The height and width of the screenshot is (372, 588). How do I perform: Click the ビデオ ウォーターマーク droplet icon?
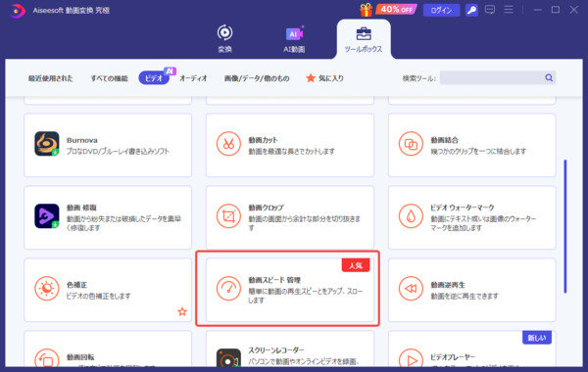(x=411, y=215)
